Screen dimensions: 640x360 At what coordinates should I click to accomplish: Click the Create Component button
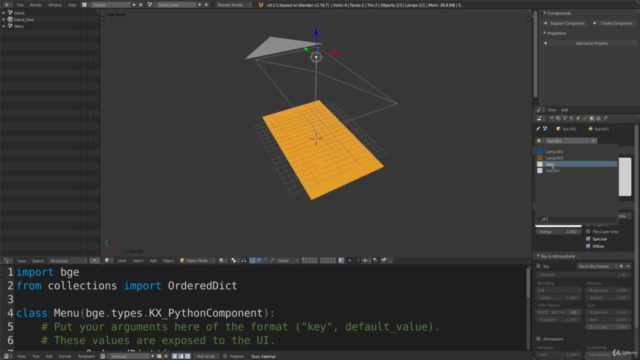click(613, 23)
